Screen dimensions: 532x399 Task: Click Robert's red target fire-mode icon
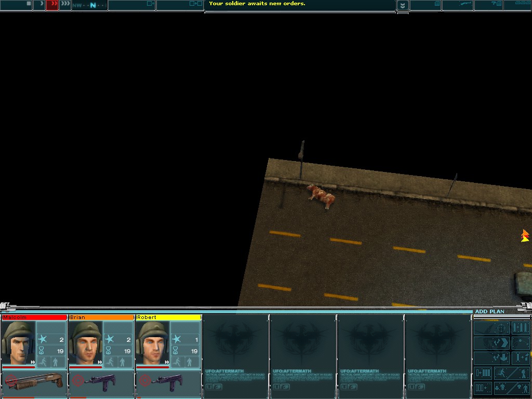point(145,380)
